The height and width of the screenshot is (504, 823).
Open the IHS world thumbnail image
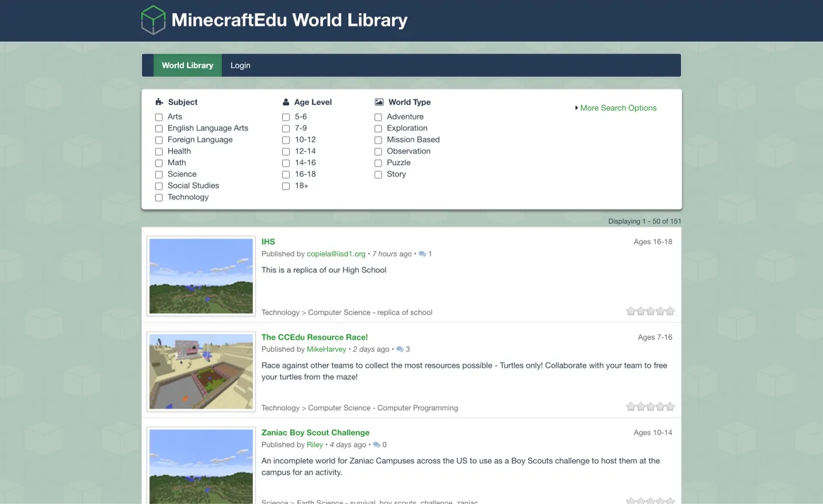[x=202, y=276]
